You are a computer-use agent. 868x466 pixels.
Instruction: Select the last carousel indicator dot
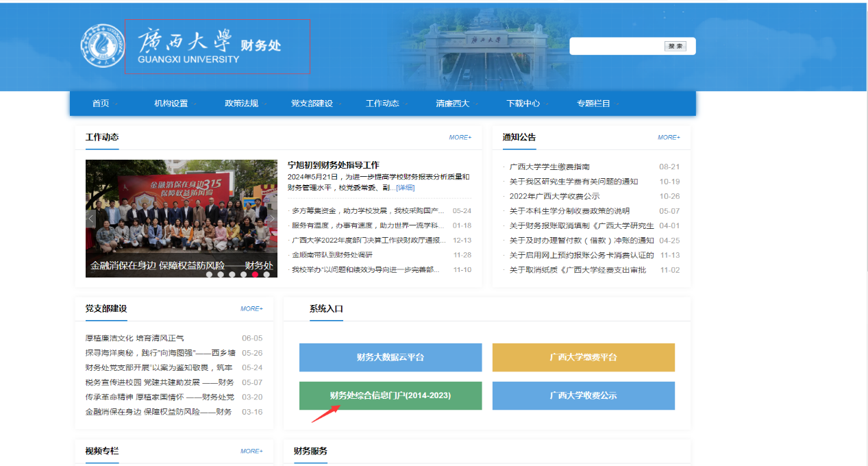pos(266,274)
